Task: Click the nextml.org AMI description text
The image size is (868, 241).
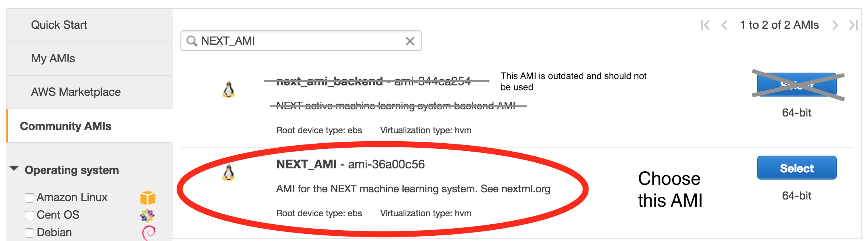Action: pyautogui.click(x=413, y=189)
